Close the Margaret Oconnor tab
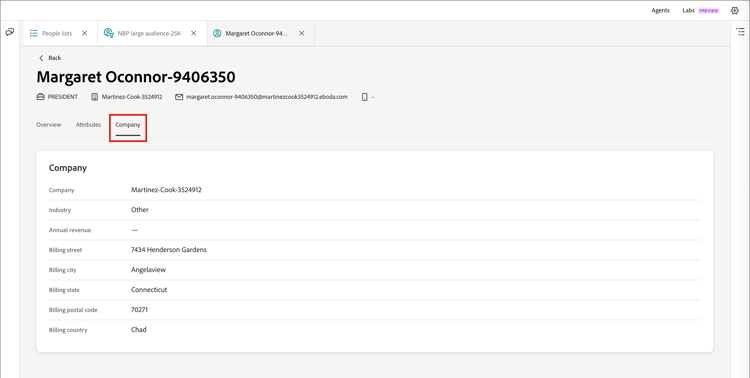The width and height of the screenshot is (750, 378). [302, 33]
